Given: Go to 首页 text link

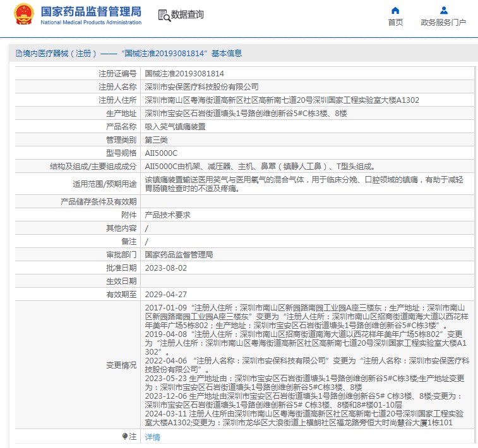Looking at the screenshot, I should 395,23.
